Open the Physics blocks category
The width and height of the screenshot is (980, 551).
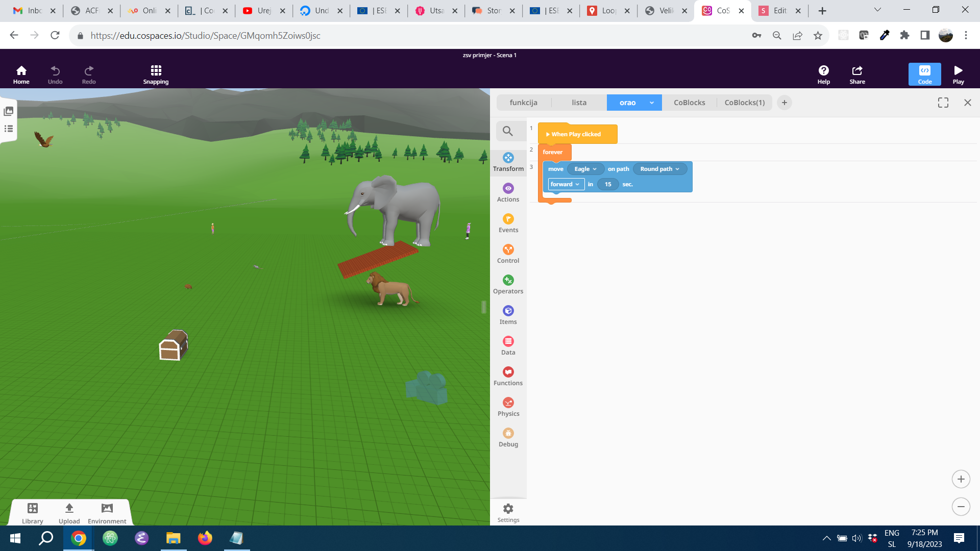click(x=508, y=407)
